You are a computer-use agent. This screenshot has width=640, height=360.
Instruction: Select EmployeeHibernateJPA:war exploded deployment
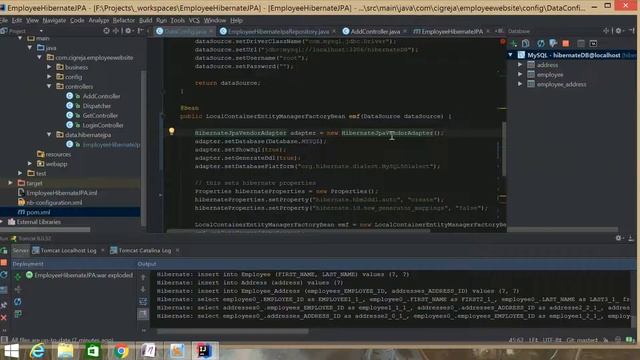(83, 275)
